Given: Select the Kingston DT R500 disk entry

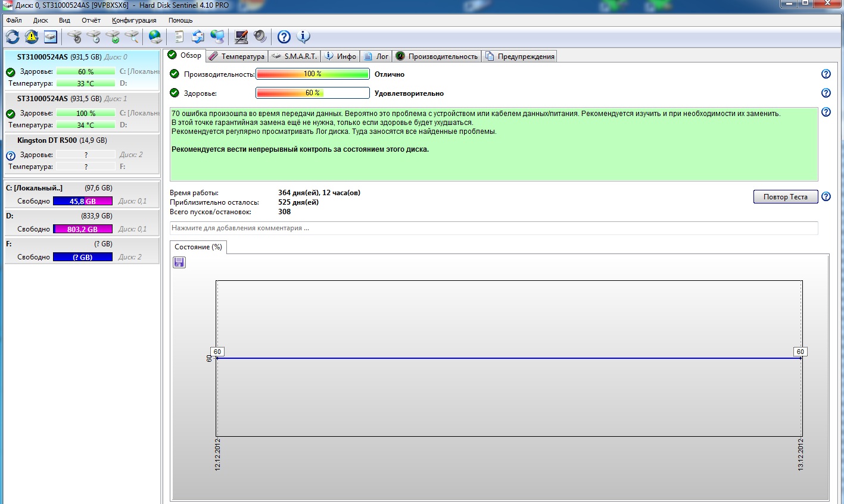Looking at the screenshot, I should 82,153.
